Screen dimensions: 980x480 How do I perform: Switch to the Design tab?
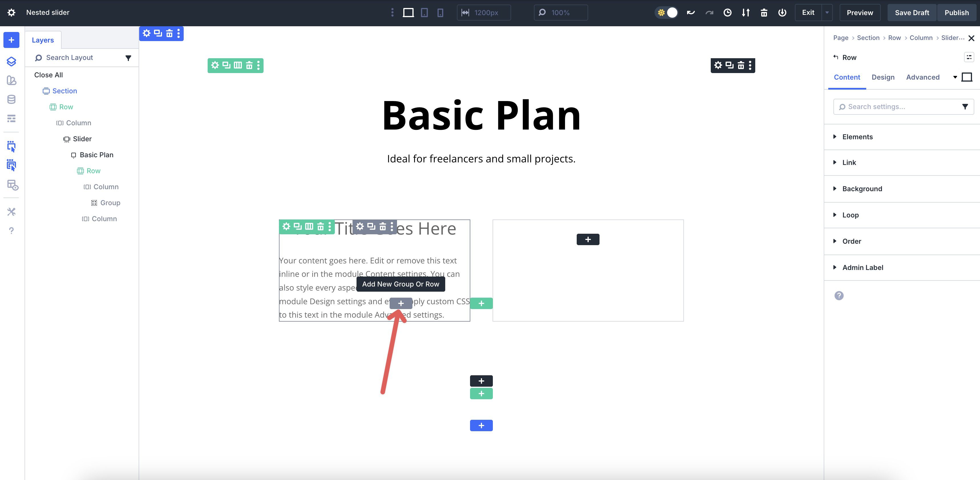pyautogui.click(x=883, y=77)
